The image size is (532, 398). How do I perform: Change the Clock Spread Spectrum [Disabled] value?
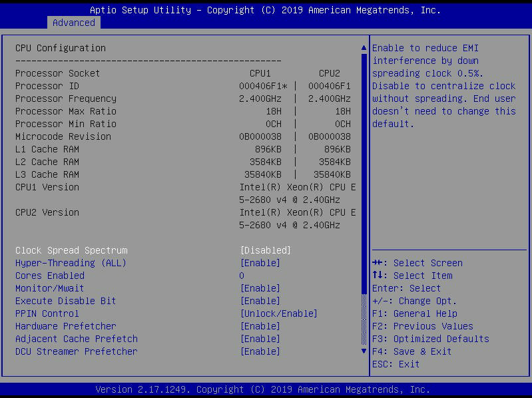(x=265, y=250)
